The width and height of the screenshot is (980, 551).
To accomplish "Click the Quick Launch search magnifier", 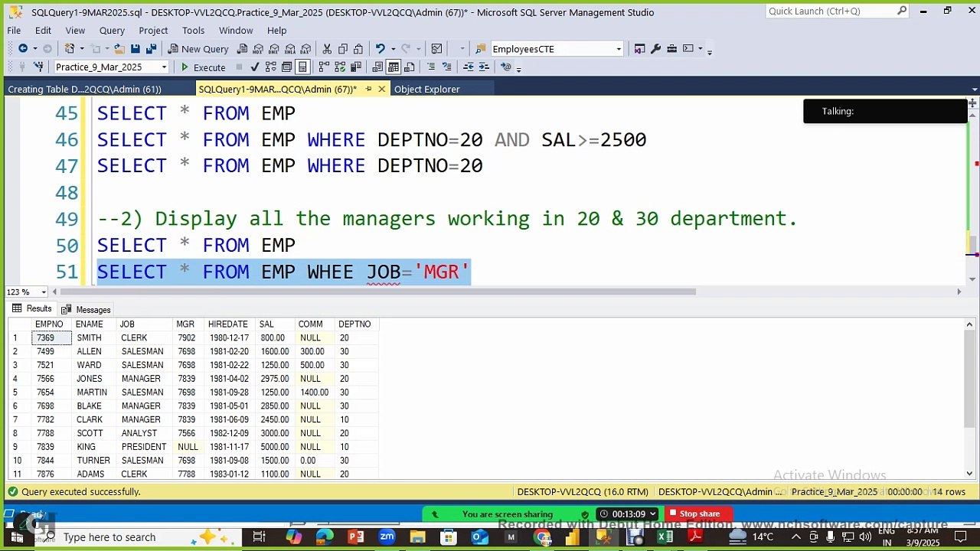I will tap(902, 11).
